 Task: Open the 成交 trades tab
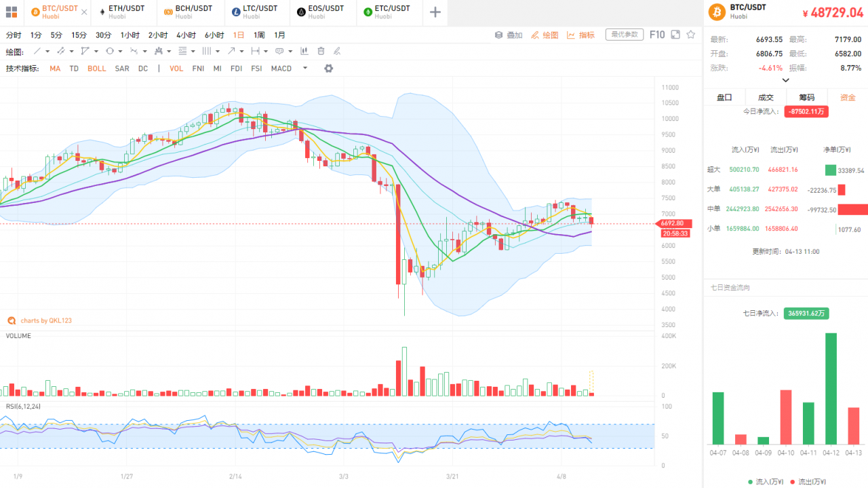point(766,97)
